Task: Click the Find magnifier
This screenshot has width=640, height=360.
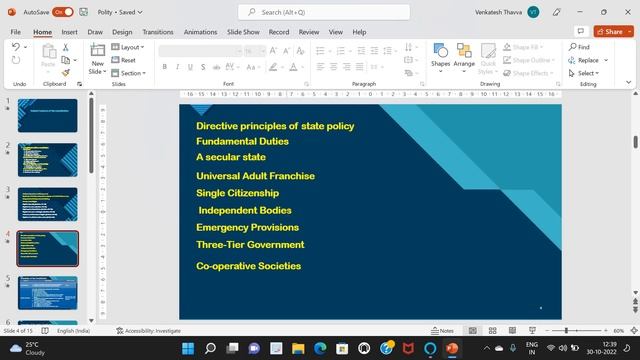Action: tap(573, 47)
